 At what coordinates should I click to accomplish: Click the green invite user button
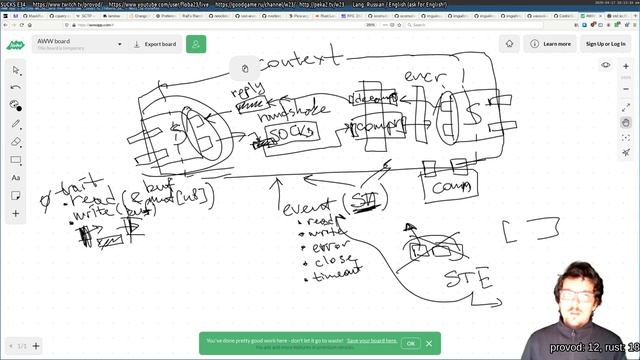[x=196, y=44]
